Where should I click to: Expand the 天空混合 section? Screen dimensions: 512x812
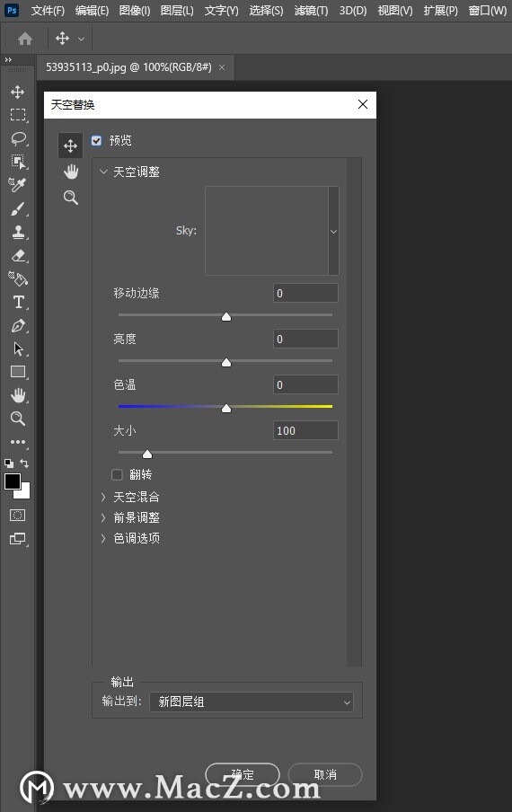(103, 497)
